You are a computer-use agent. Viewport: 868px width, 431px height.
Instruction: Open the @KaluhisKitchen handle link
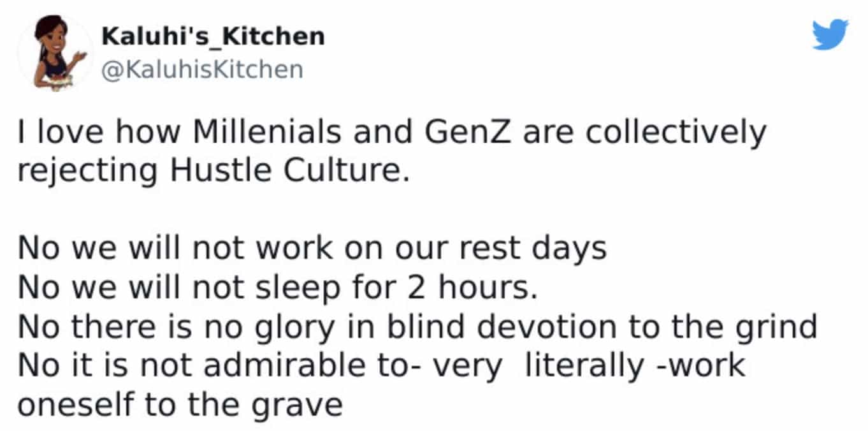pos(202,69)
